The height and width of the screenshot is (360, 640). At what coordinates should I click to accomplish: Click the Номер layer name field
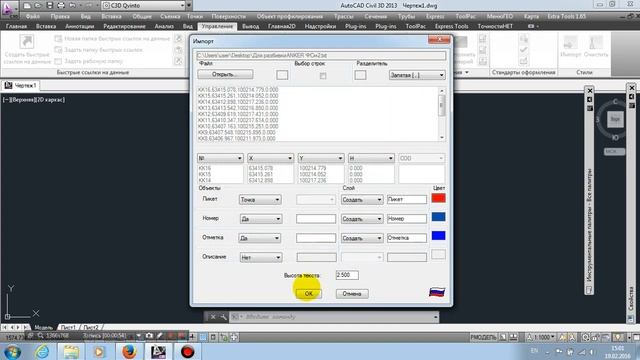tap(407, 219)
